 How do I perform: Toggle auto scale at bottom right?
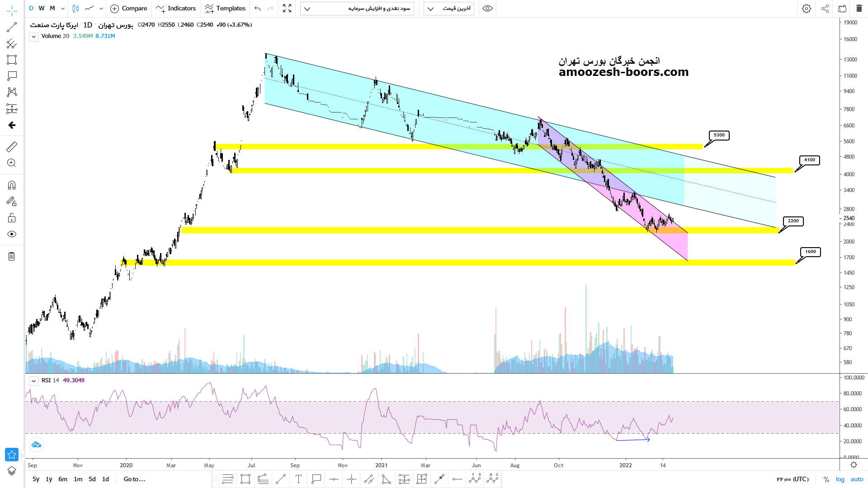857,479
